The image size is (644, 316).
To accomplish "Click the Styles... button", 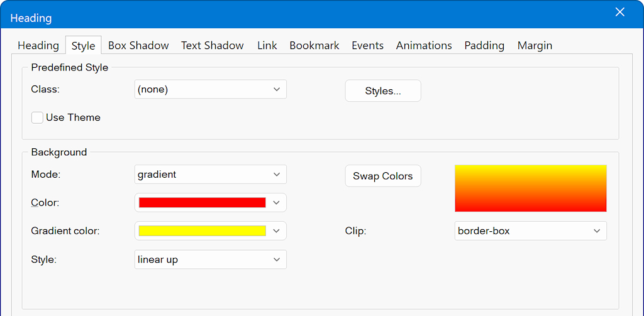I will 382,91.
